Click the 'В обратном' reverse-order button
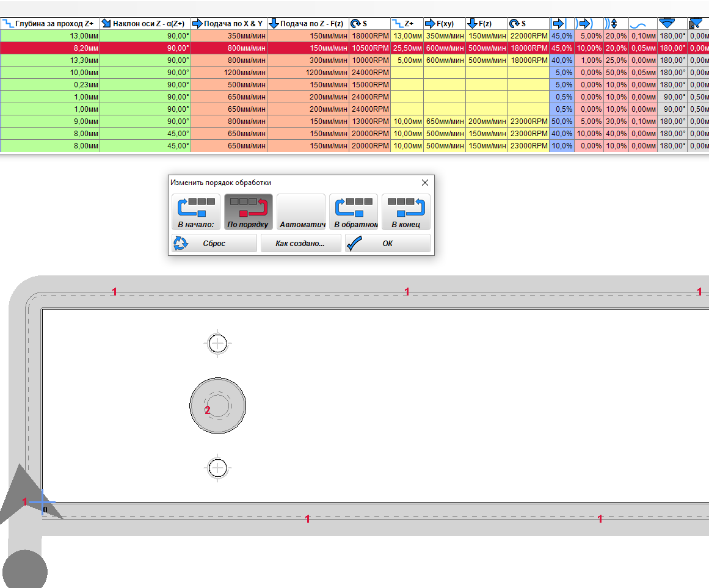709x588 pixels. pyautogui.click(x=353, y=212)
